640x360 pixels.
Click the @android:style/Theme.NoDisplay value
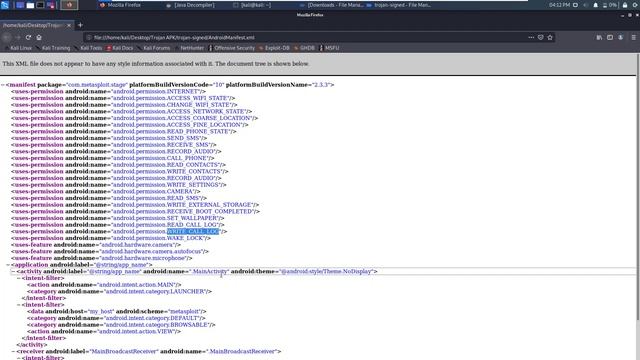(x=326, y=271)
